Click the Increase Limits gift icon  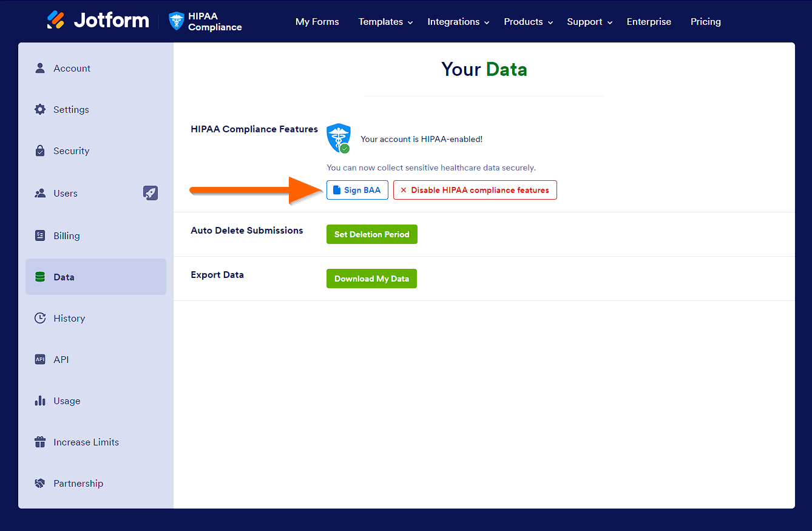tap(40, 442)
